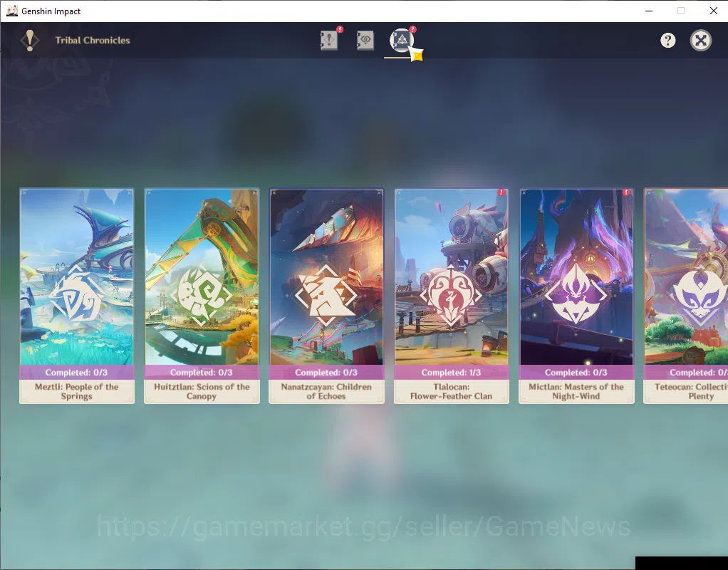This screenshot has height=570, width=728.
Task: Minimize the Genshin Impact window
Action: click(649, 11)
